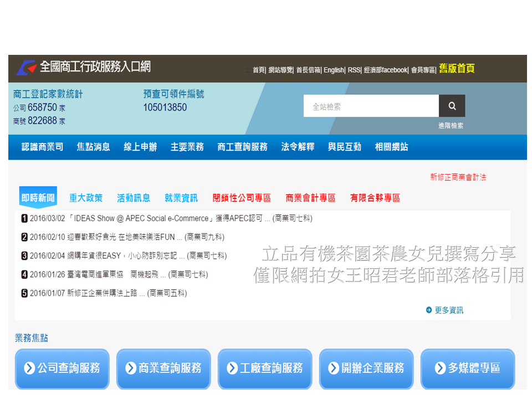Switch to the English version link

pos(334,70)
